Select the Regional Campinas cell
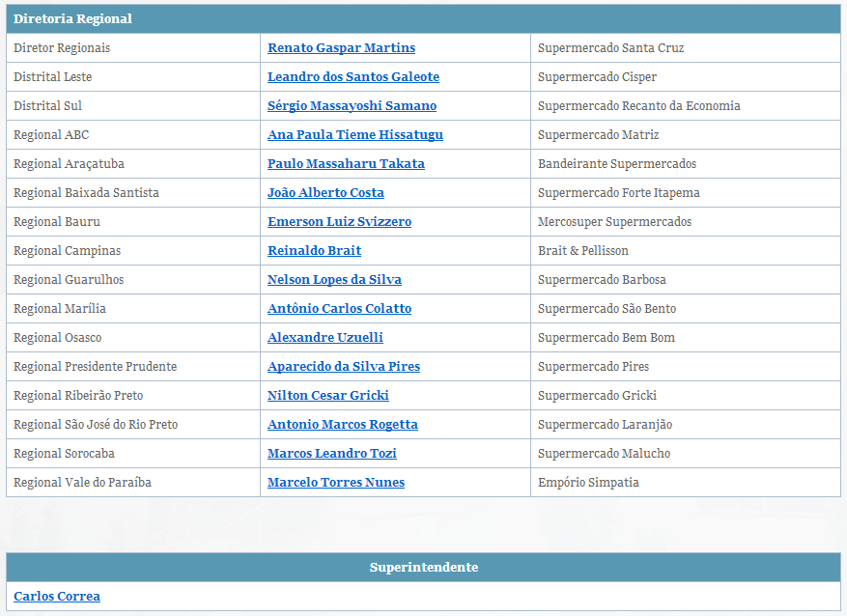847x616 pixels. [x=133, y=251]
